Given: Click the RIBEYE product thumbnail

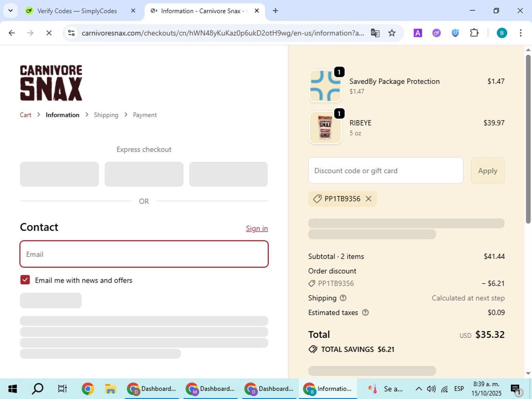Looking at the screenshot, I should (x=325, y=128).
